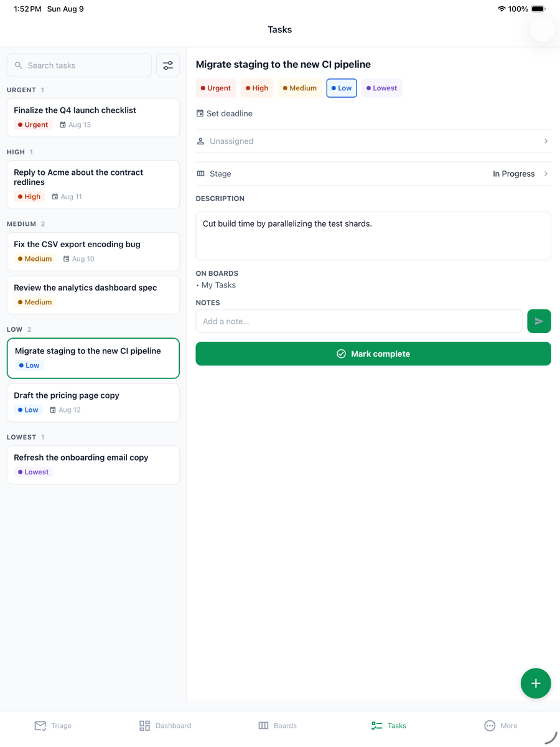Image resolution: width=560 pixels, height=747 pixels.
Task: Open Reply to Acme about contract redlines
Action: tap(93, 185)
